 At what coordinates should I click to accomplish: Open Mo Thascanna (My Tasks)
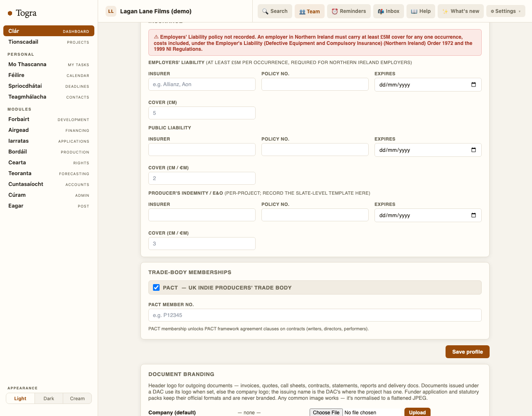point(49,64)
